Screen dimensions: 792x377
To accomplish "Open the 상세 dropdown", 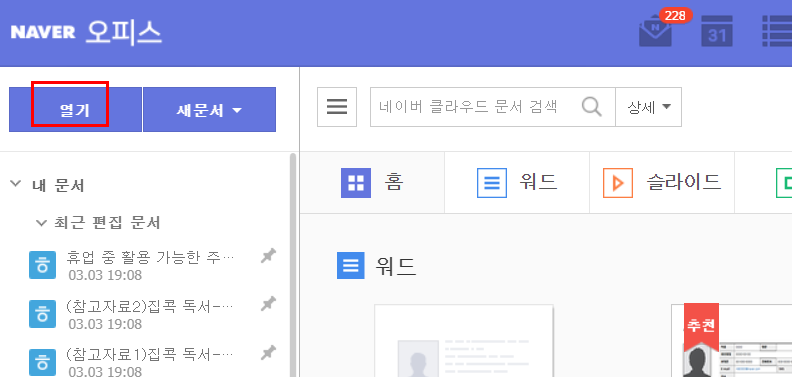I will coord(649,107).
